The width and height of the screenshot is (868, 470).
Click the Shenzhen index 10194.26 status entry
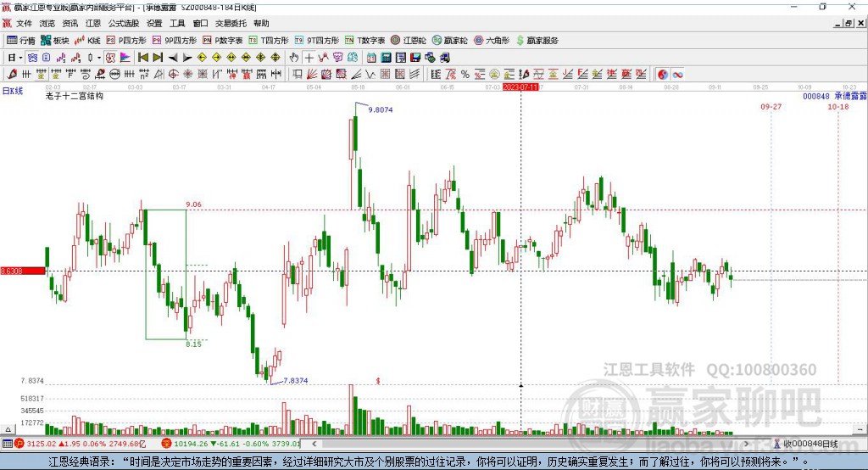(231, 444)
